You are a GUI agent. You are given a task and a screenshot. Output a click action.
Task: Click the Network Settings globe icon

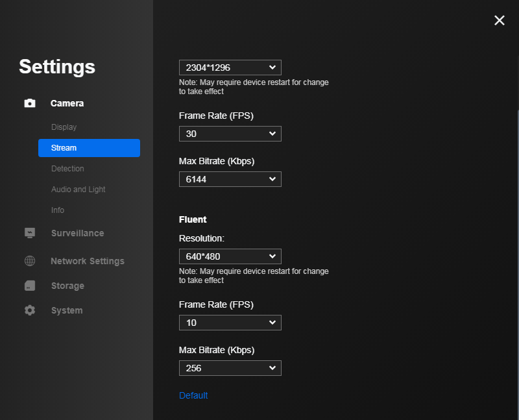[30, 261]
